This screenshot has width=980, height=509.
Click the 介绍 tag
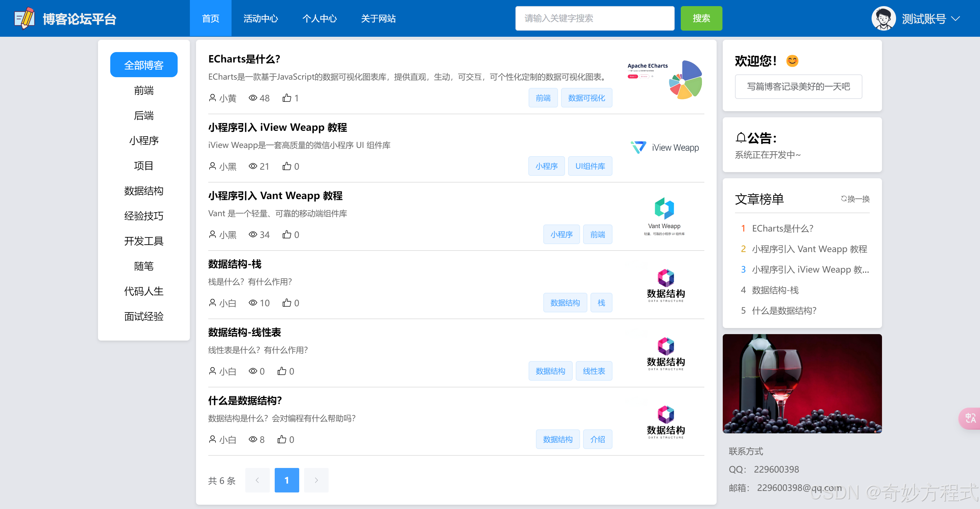[597, 439]
